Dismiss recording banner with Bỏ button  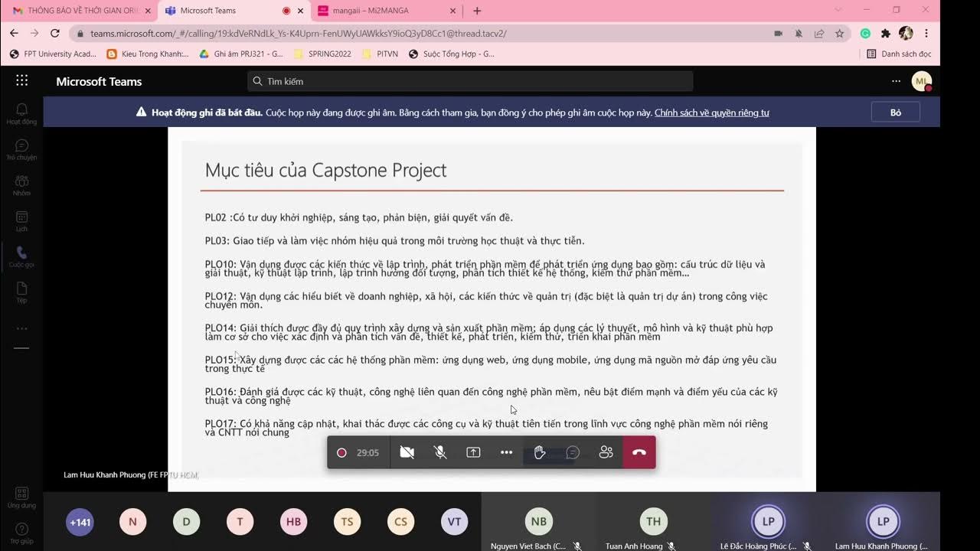(896, 112)
